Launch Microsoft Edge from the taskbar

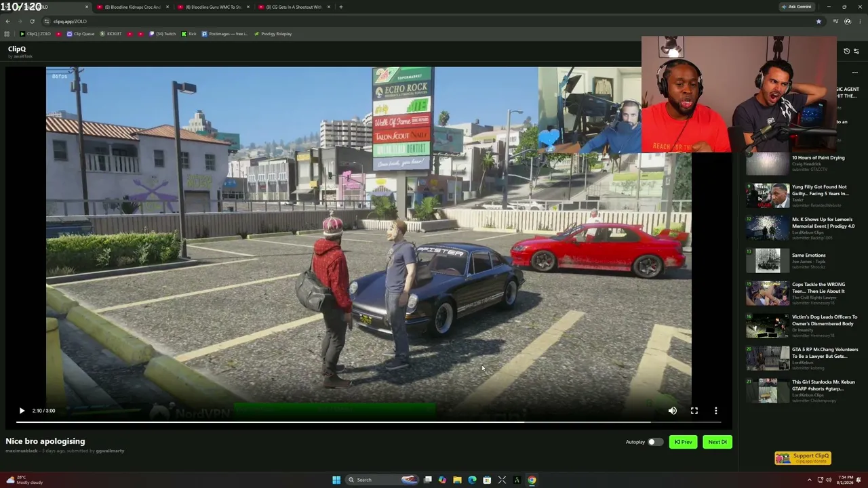[x=472, y=480]
